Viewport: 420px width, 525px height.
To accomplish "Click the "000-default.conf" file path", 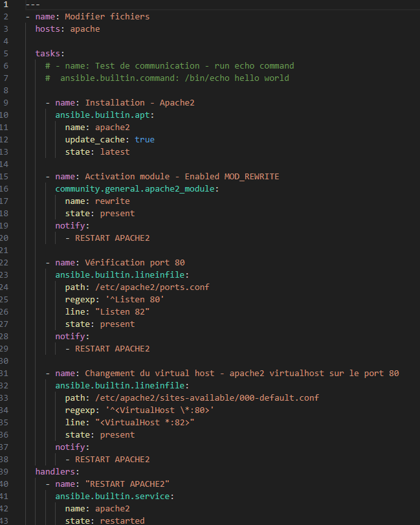I will pos(278,398).
